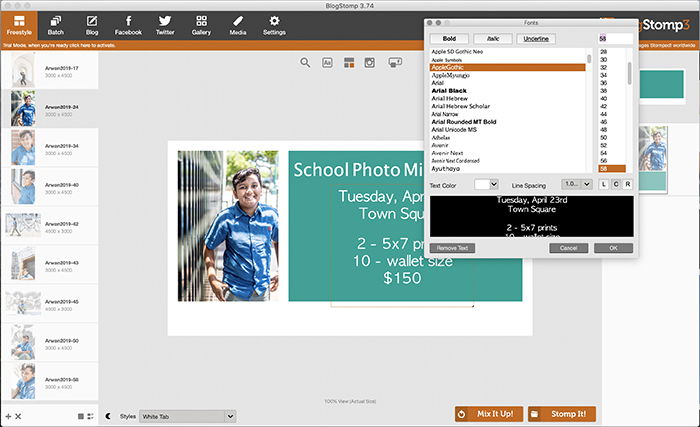700x427 pixels.
Task: Select the AppleMyungjo font
Action: (x=508, y=75)
